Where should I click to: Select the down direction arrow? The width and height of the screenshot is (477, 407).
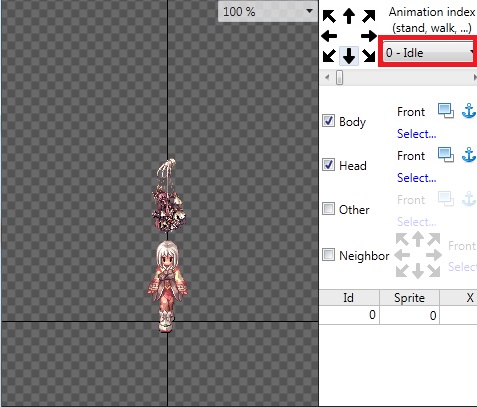click(x=349, y=56)
